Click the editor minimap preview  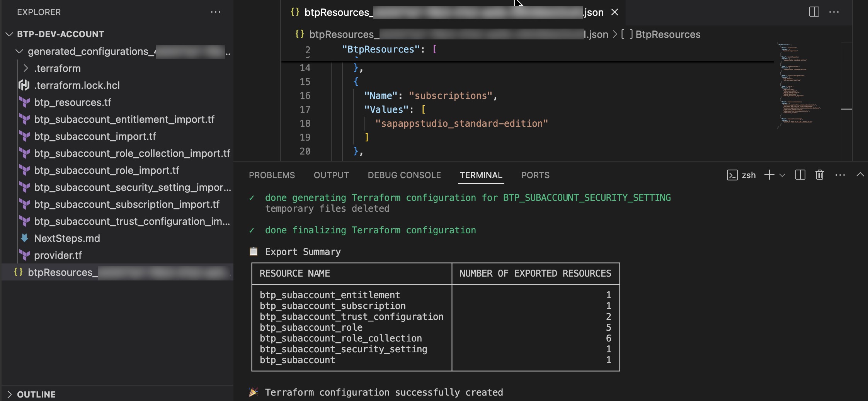798,86
